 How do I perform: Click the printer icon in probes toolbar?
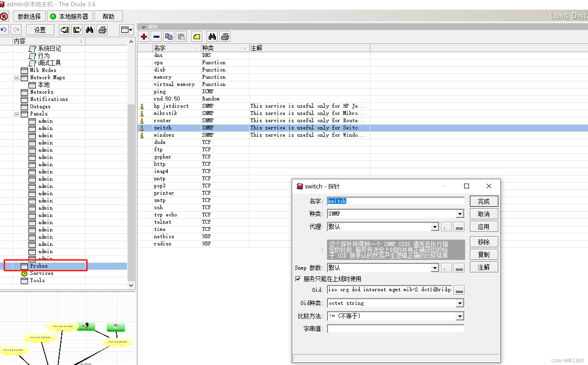(x=225, y=37)
